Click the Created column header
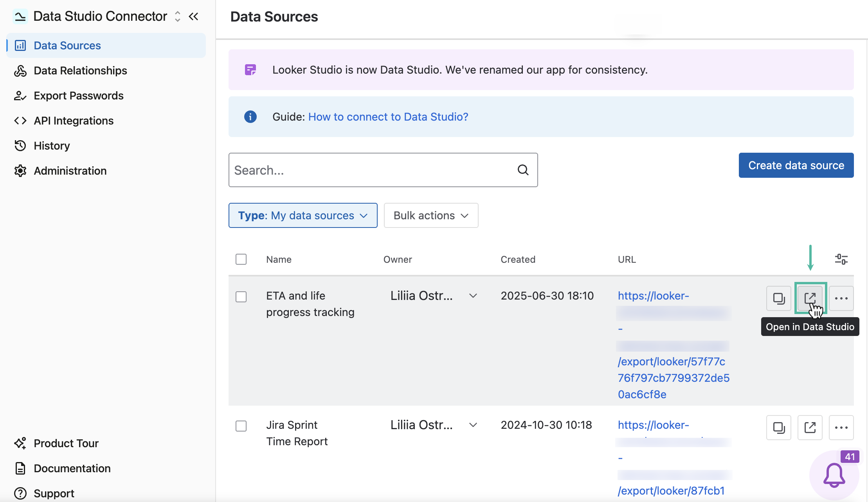 click(x=518, y=259)
